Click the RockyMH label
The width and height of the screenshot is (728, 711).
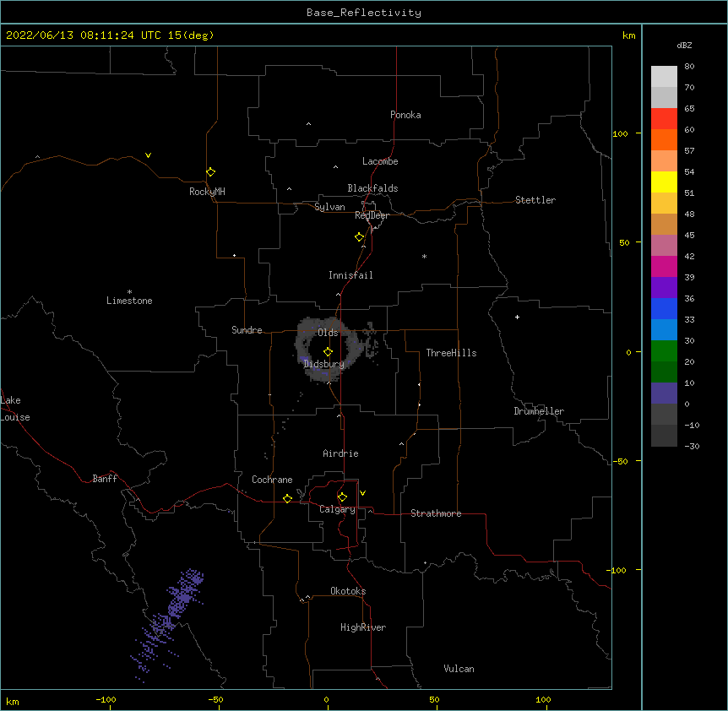[207, 192]
